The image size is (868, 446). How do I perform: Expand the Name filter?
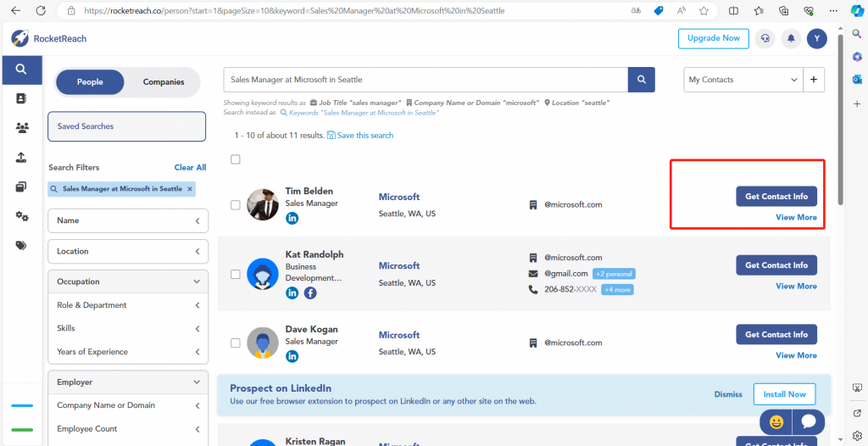pyautogui.click(x=128, y=220)
